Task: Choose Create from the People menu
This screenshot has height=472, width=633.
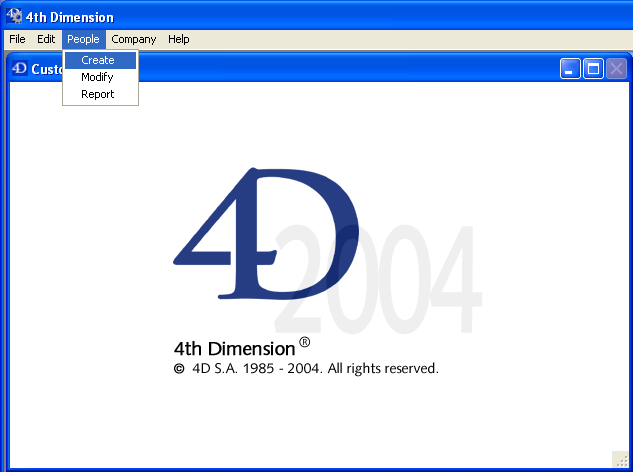Action: click(x=98, y=60)
